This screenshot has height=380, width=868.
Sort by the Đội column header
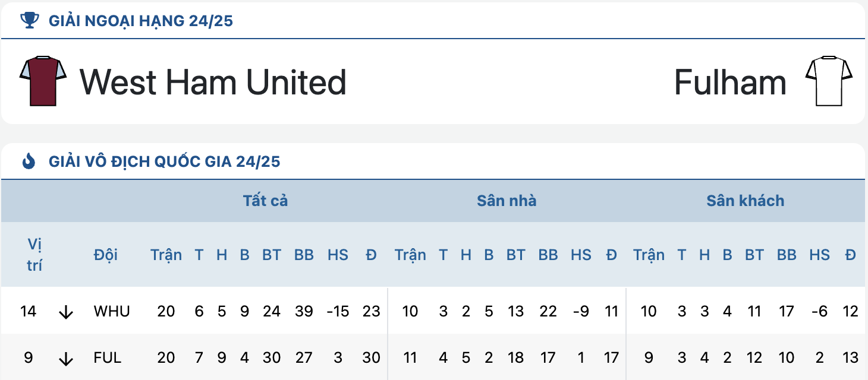pos(106,255)
